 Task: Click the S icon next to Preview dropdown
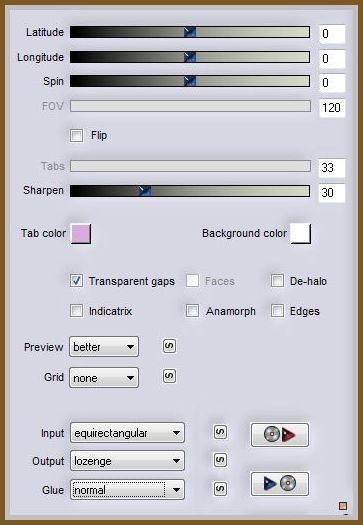pyautogui.click(x=169, y=346)
